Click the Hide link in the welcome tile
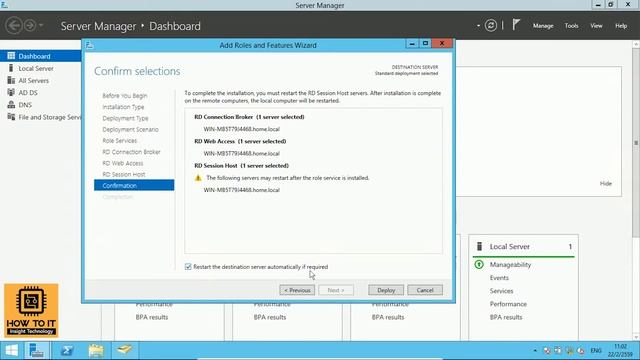Screen dimensions: 640x360 605,184
